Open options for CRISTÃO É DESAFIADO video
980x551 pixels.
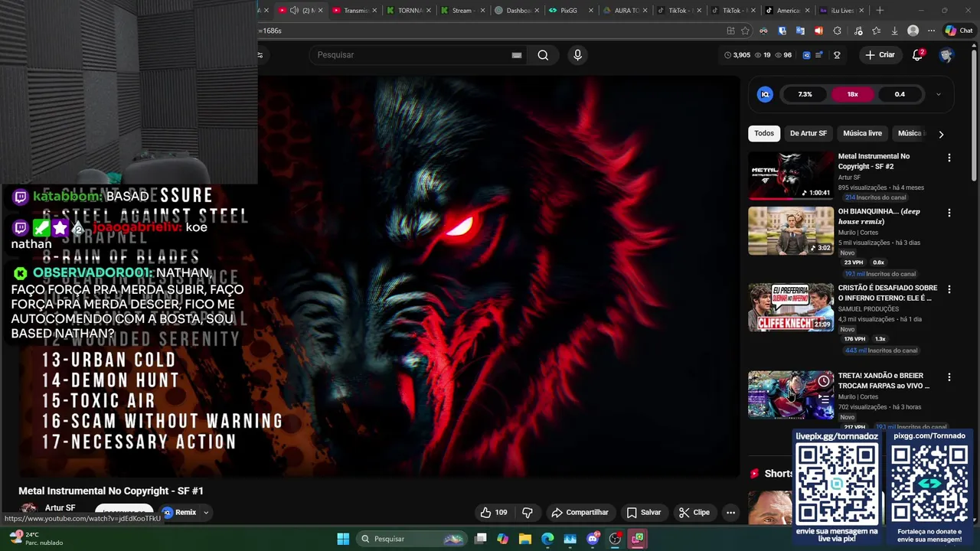point(949,289)
